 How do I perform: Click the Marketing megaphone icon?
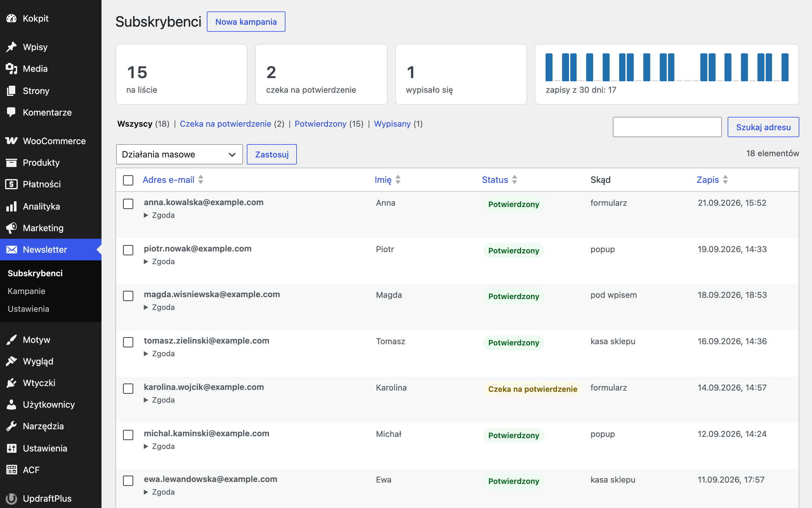click(11, 228)
